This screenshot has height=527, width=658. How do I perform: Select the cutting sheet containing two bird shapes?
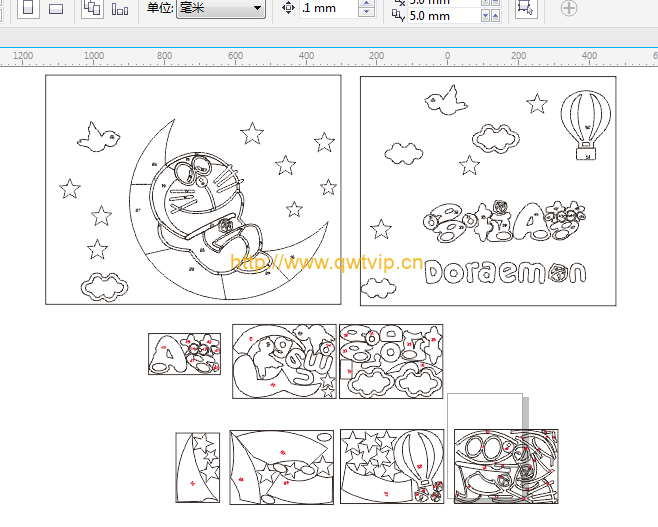pos(284,361)
